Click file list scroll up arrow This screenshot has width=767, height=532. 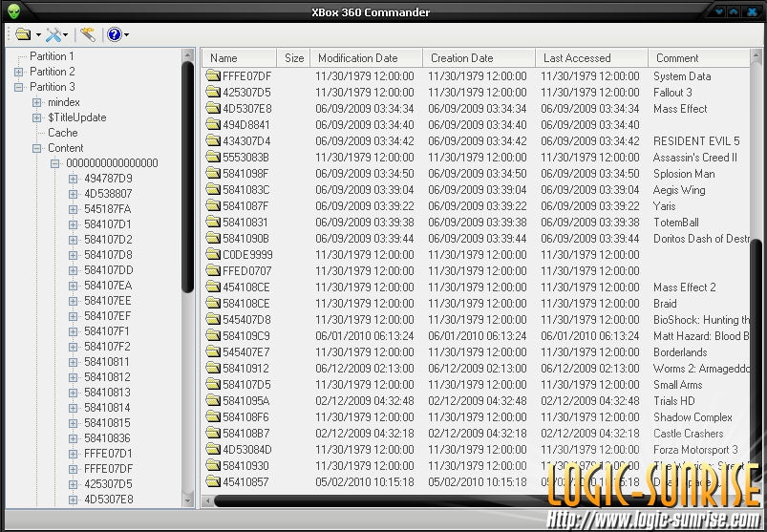(x=756, y=54)
